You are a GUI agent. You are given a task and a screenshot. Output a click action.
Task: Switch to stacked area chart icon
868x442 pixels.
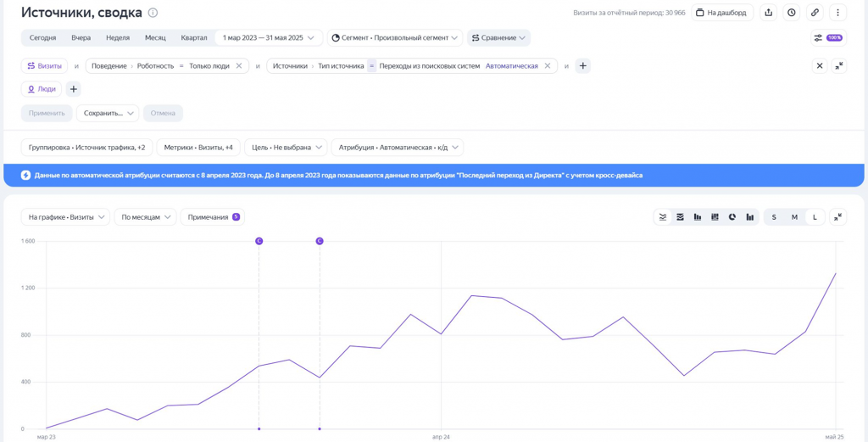pyautogui.click(x=680, y=217)
